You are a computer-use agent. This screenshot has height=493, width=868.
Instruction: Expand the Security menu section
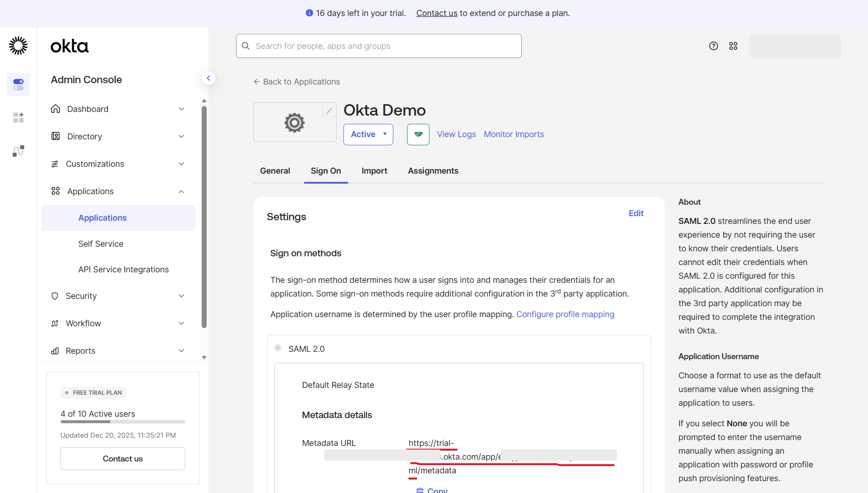point(118,296)
